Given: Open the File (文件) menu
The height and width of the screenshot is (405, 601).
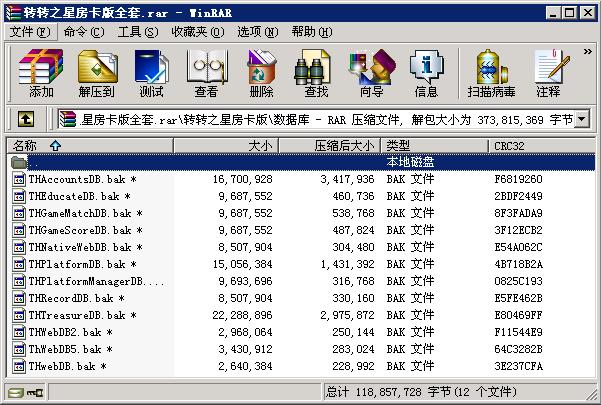Looking at the screenshot, I should click(31, 32).
